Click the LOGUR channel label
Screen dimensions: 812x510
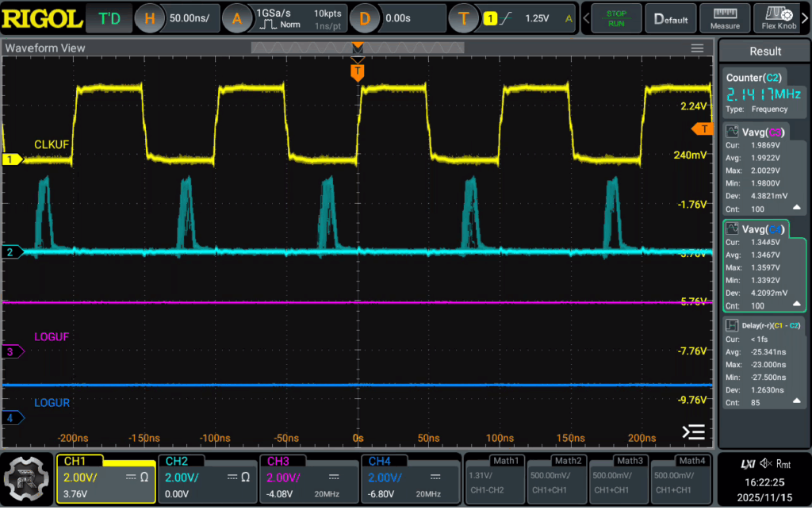pyautogui.click(x=52, y=403)
